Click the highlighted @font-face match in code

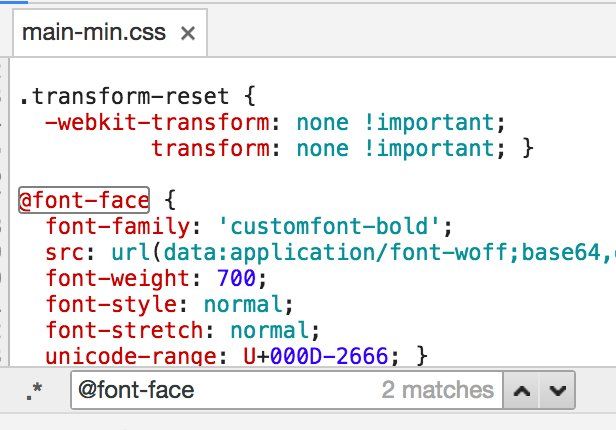84,200
